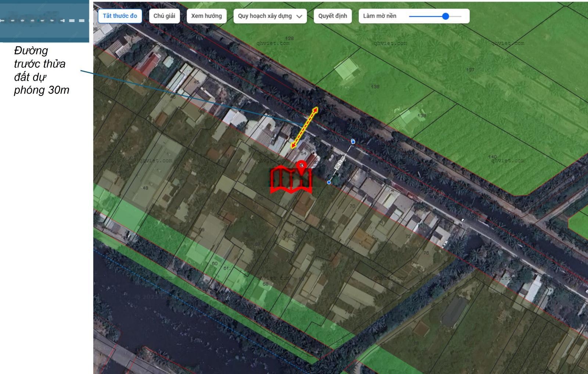This screenshot has height=374, width=588.
Task: Click the yellow double-headed arrow
Action: 304,128
